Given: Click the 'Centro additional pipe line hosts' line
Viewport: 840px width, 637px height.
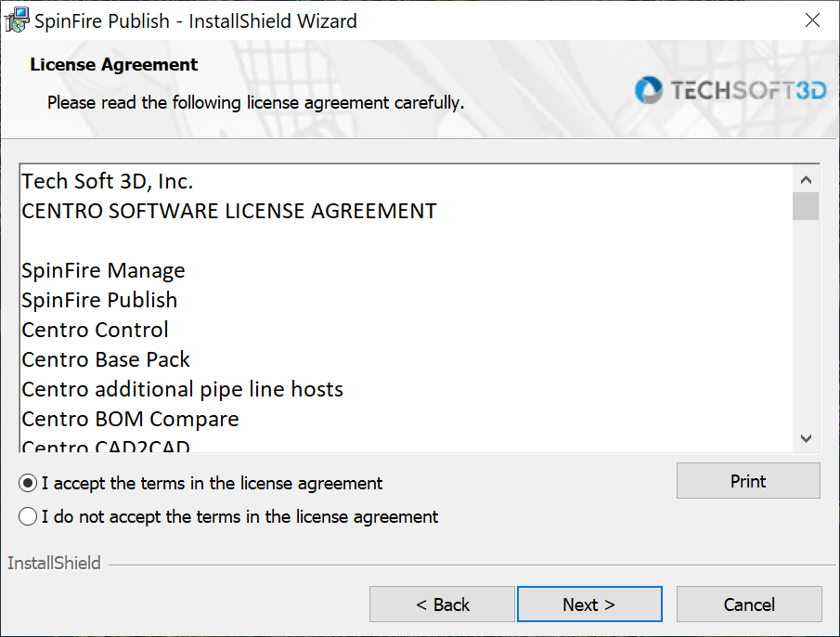Looking at the screenshot, I should coord(182,390).
